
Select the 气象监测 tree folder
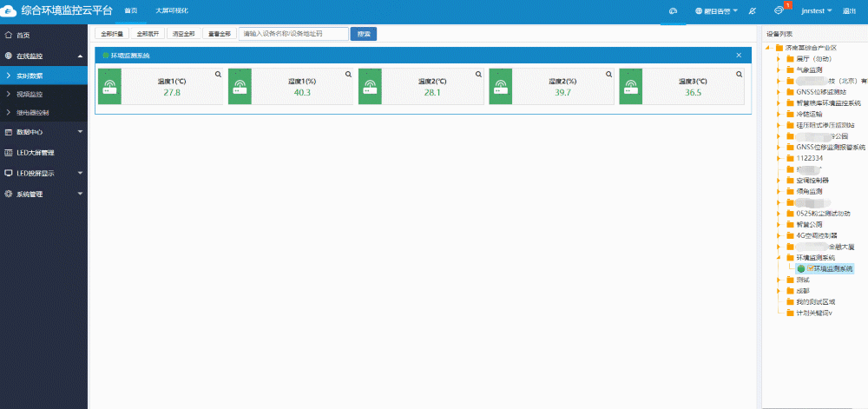pos(809,69)
